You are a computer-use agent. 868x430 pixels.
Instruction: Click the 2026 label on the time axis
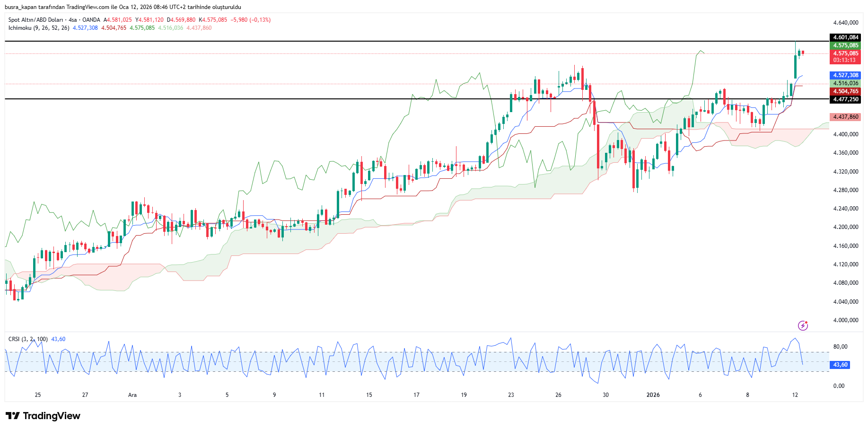(653, 395)
